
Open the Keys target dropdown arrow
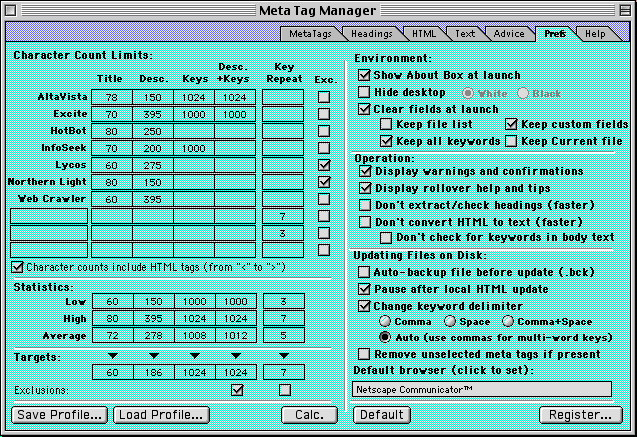[195, 356]
